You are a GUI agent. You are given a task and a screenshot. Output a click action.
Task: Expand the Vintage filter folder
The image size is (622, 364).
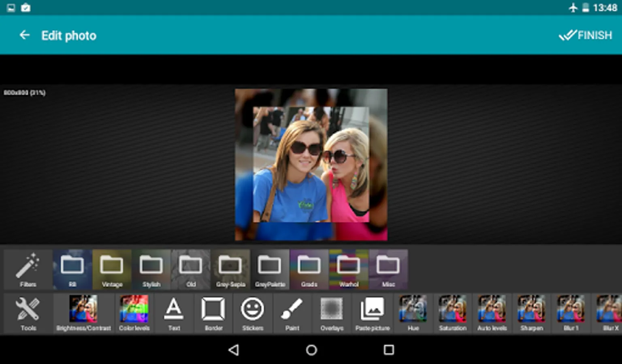pyautogui.click(x=112, y=269)
